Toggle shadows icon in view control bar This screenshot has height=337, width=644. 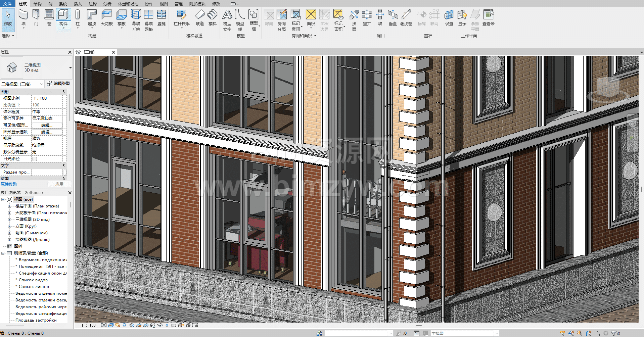pyautogui.click(x=125, y=325)
